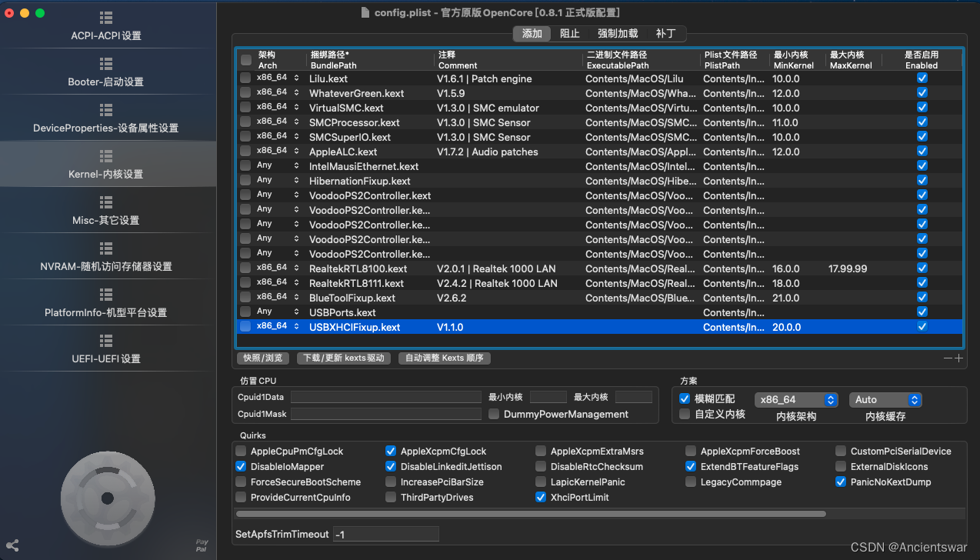Select the PlatformInfo sidebar list icon
980x560 pixels.
coord(106,295)
